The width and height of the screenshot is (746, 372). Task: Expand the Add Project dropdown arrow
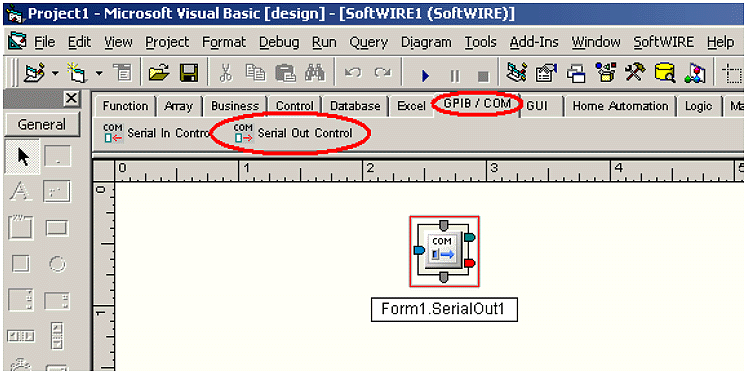pyautogui.click(x=56, y=74)
